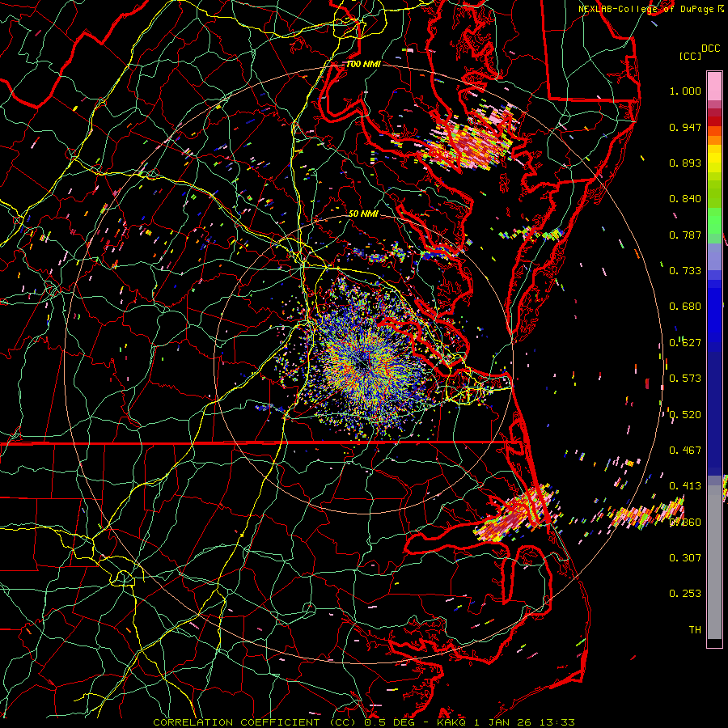728x728 pixels.
Task: Pick the pink top segment of color bar
Action: [x=714, y=86]
